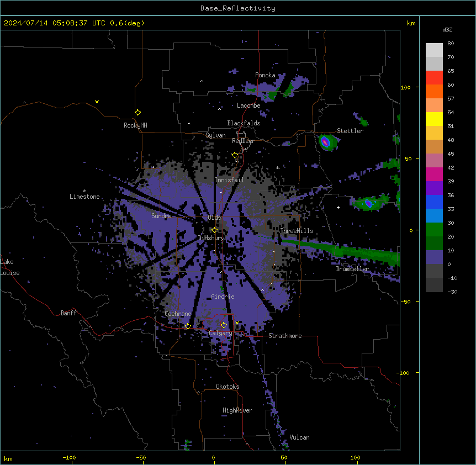Viewport: 476px width, 465px height.
Task: Click the Sylvan label
Action: click(215, 135)
